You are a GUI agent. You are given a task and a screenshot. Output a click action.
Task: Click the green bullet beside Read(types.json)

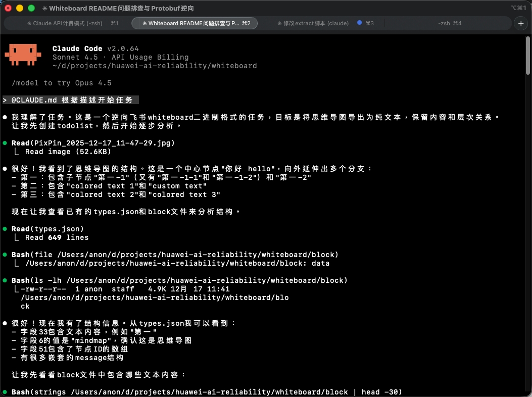point(5,229)
